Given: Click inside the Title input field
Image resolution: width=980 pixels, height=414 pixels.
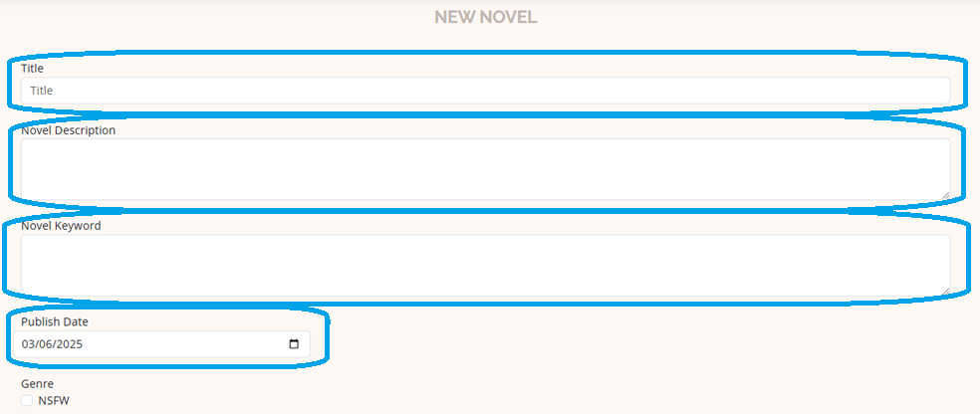Looking at the screenshot, I should (486, 91).
